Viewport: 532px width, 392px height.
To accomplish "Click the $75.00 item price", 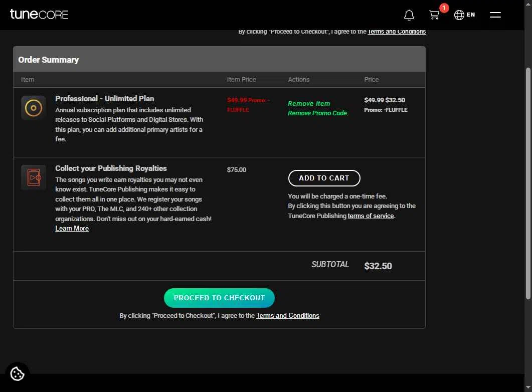I will coord(237,169).
